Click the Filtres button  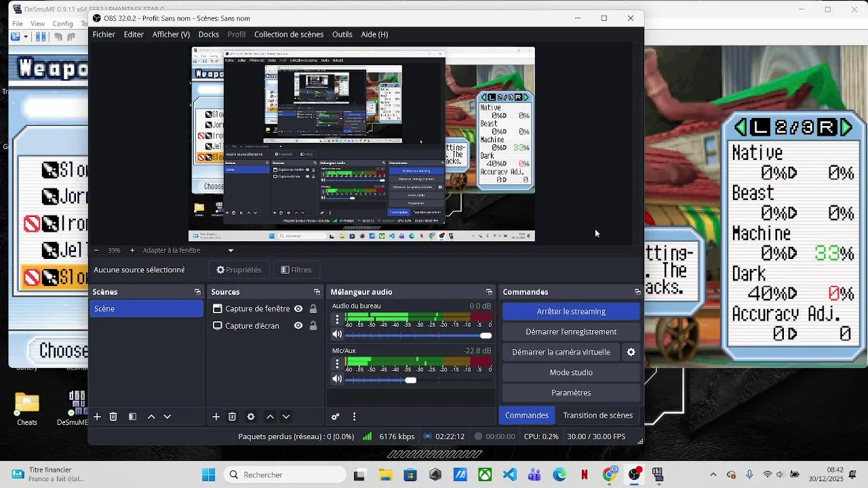(x=296, y=270)
